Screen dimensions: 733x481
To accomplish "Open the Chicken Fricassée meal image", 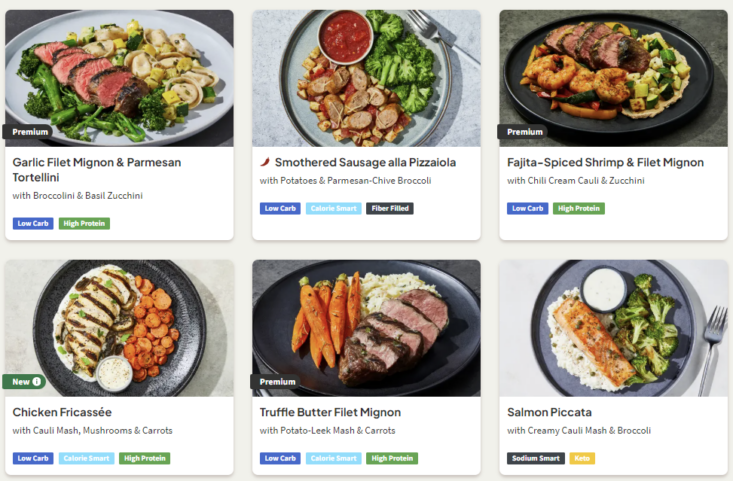I will coord(119,328).
